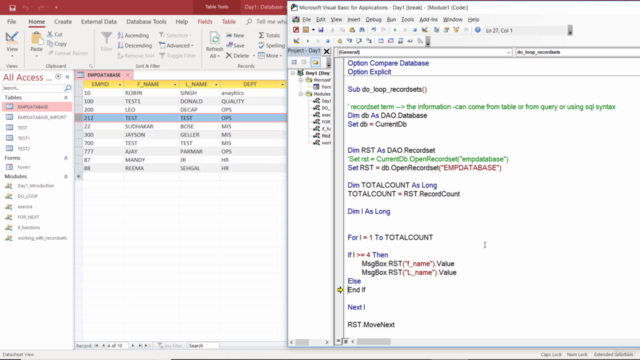Open Project Explorer icon in VBA toolbar
Image resolution: width=640 pixels, height=360 pixels.
click(x=436, y=30)
